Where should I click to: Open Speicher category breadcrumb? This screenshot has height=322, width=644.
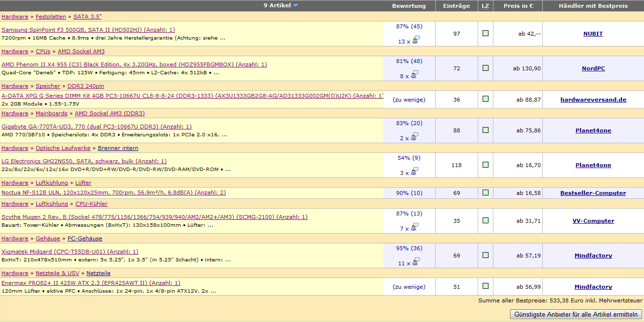[x=48, y=86]
